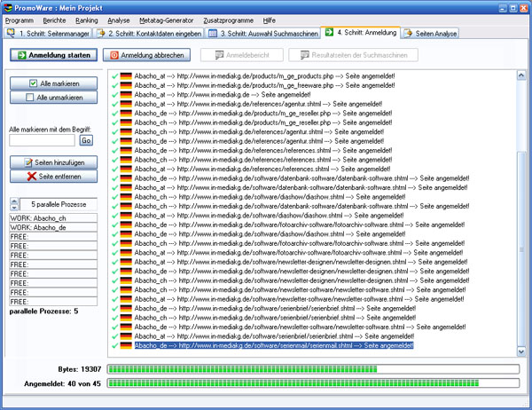Click the Seitenmanager tab icon
532x410 pixels.
point(12,33)
